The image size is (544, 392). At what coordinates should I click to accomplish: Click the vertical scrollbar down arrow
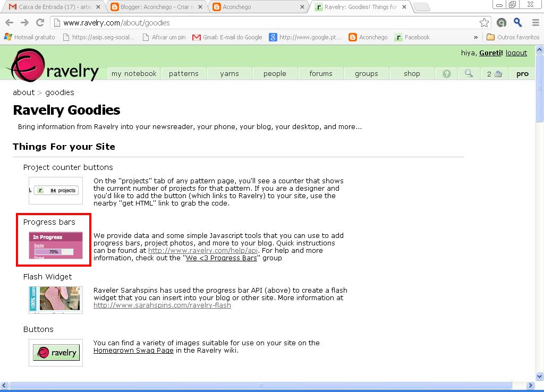(540, 377)
